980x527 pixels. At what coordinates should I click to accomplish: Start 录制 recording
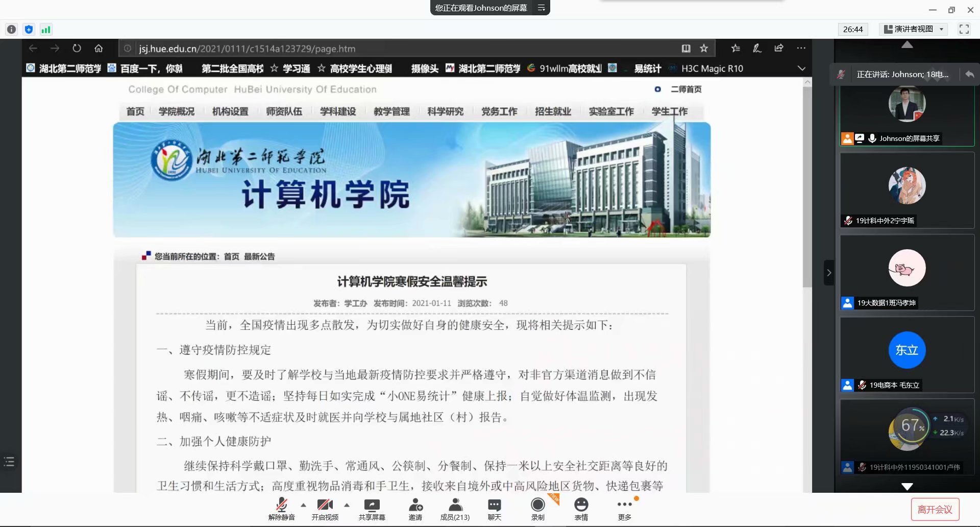pyautogui.click(x=537, y=509)
